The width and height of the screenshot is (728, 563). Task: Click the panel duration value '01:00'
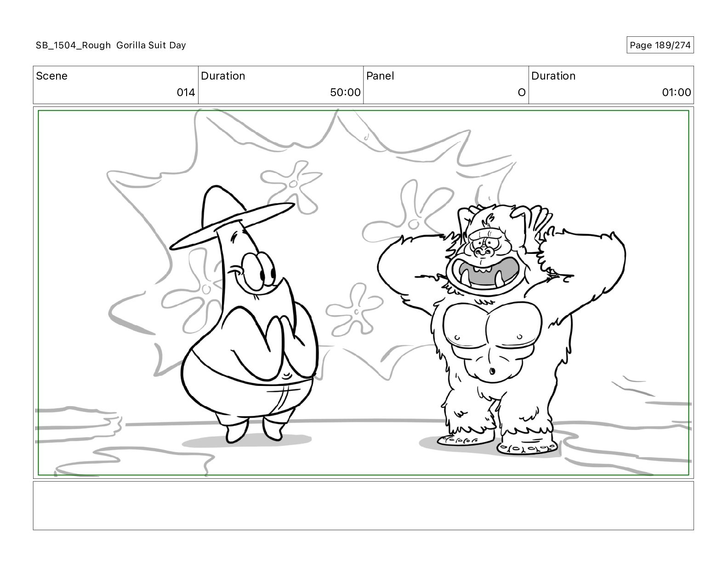676,92
